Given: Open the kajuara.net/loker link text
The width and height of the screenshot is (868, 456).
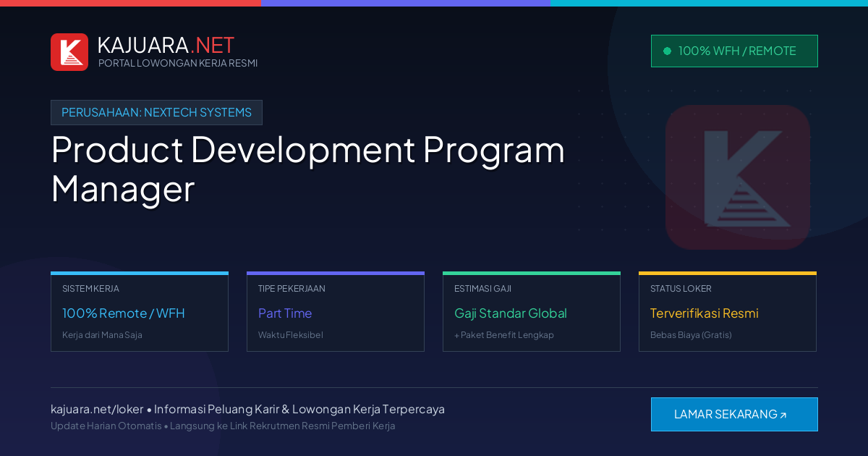Looking at the screenshot, I should 97,409.
